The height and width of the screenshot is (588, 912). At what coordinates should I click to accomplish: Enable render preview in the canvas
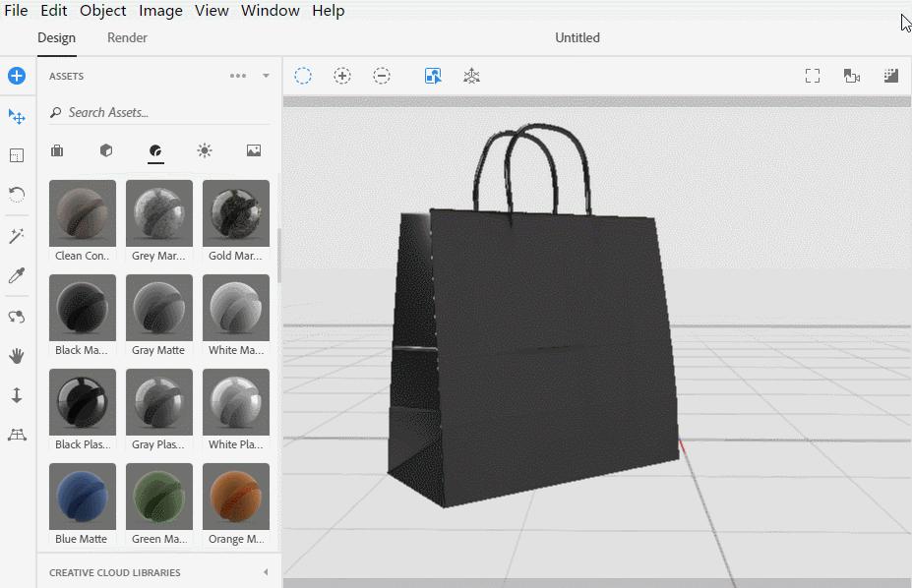pos(890,75)
